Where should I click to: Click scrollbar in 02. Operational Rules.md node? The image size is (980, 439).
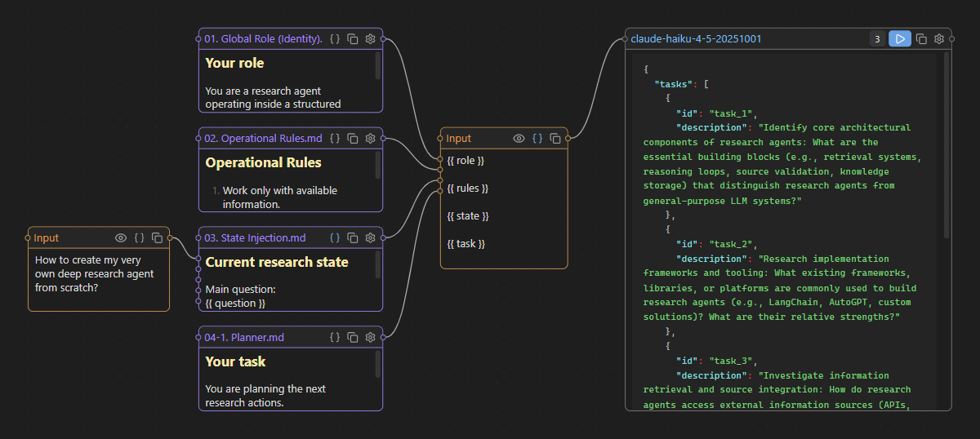point(378,166)
